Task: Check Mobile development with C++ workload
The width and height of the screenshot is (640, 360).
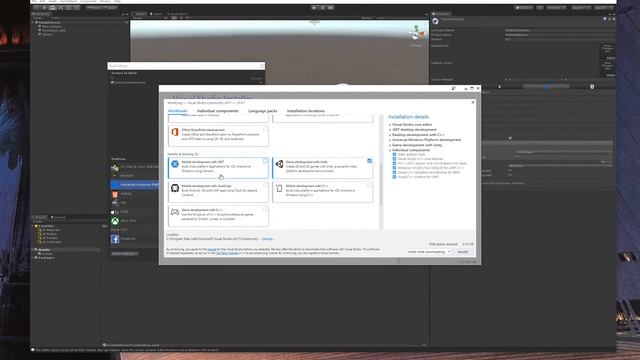Action: point(369,185)
